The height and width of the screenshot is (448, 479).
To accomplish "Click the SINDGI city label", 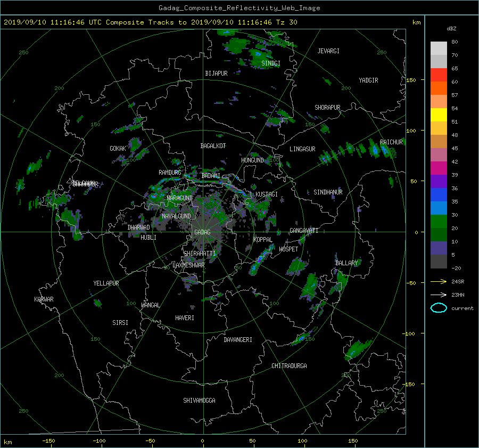I will [x=271, y=63].
